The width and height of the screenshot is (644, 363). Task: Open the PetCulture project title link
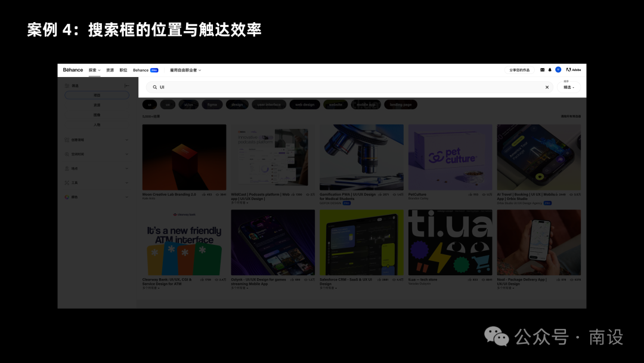point(417,195)
